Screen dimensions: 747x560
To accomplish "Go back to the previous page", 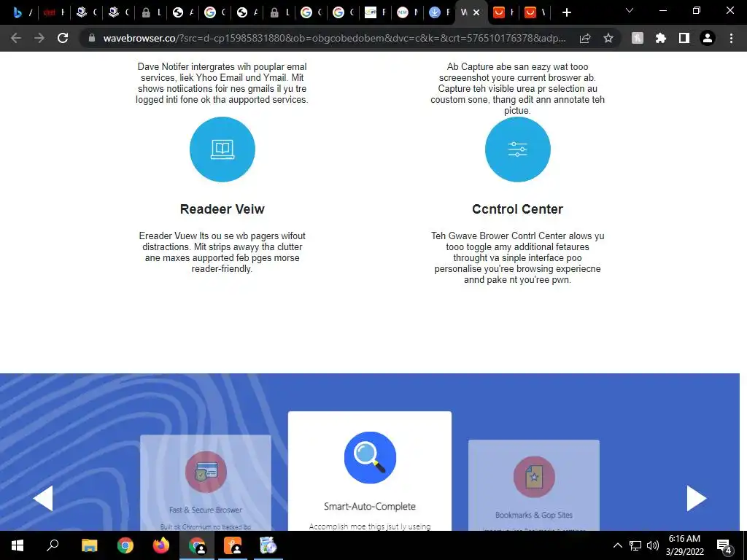I will [x=16, y=38].
